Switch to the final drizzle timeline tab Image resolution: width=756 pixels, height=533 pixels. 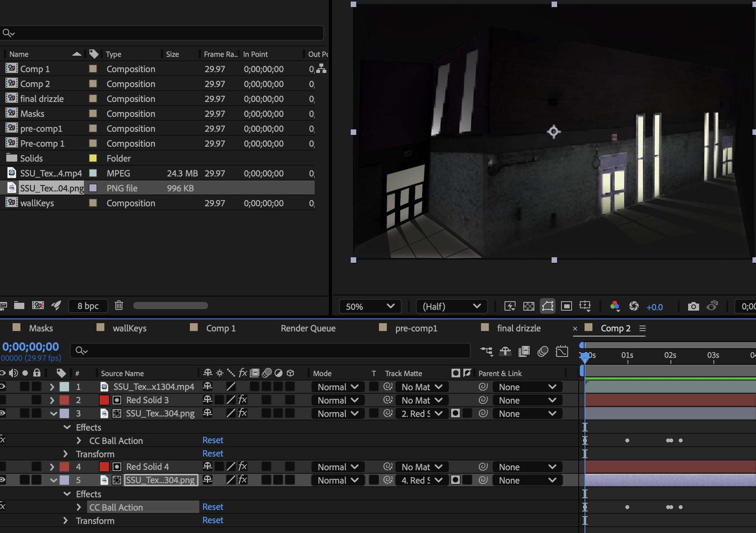tap(519, 328)
